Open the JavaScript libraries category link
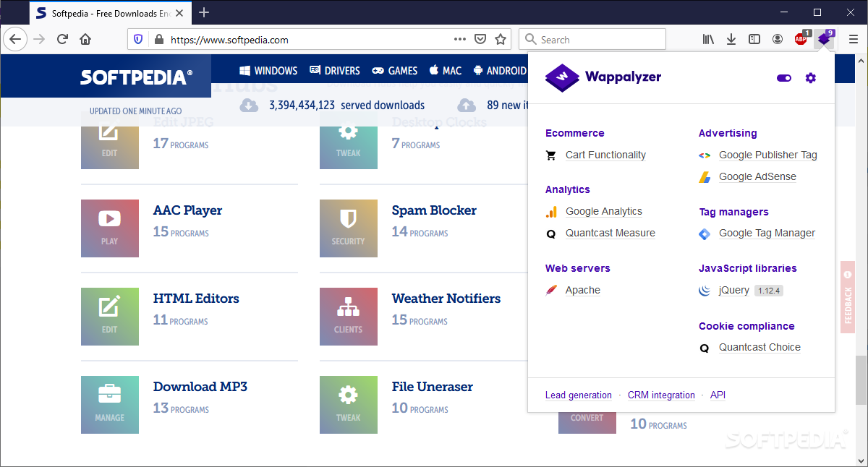 (747, 268)
